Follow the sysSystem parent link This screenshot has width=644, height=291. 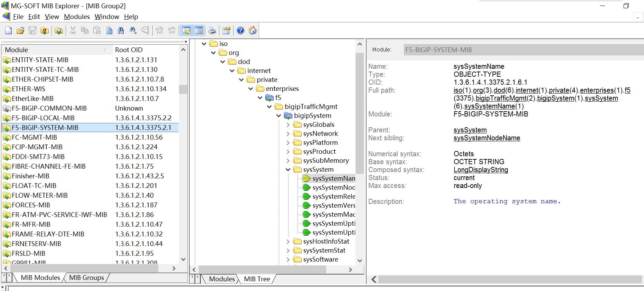[470, 130]
